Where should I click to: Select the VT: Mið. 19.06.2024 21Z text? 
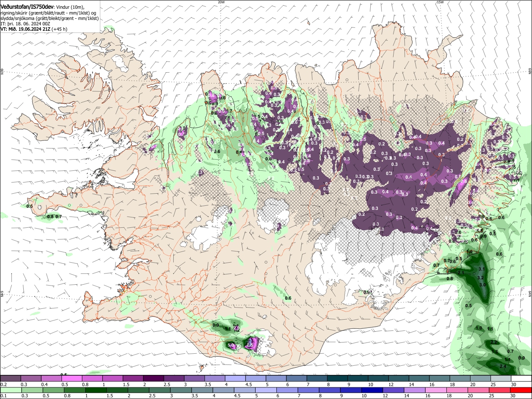pos(25,29)
